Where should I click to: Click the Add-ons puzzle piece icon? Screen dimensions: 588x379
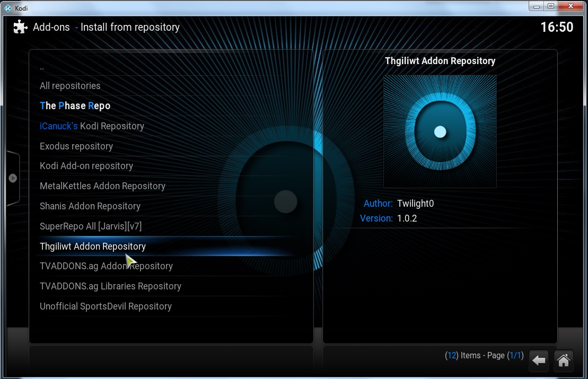coord(20,27)
